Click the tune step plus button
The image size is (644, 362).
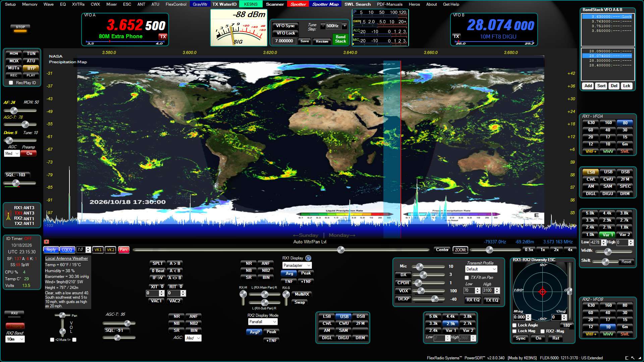[344, 26]
